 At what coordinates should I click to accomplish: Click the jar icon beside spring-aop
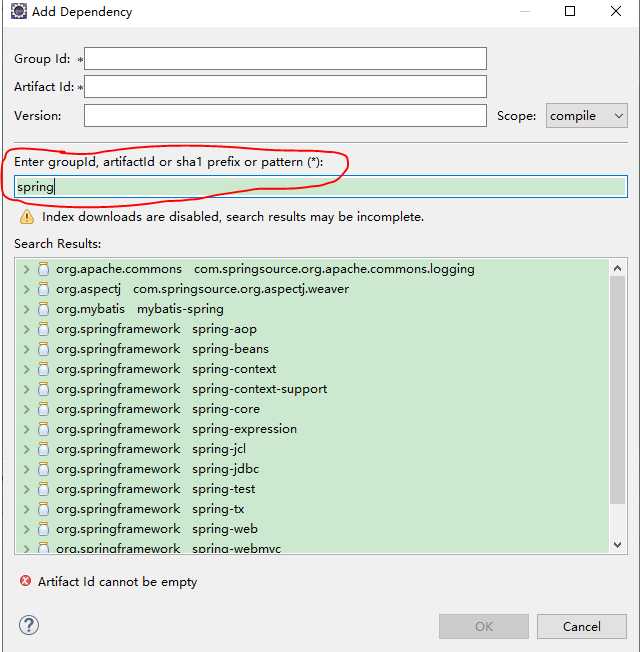(43, 329)
